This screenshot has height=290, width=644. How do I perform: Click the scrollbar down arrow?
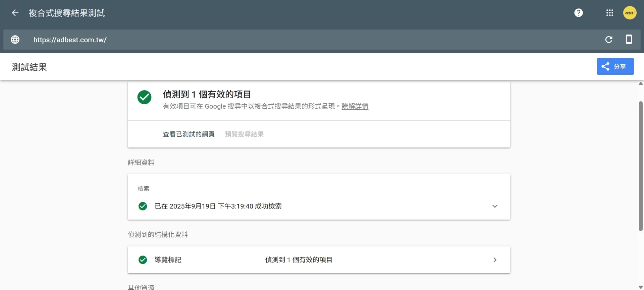pyautogui.click(x=641, y=287)
